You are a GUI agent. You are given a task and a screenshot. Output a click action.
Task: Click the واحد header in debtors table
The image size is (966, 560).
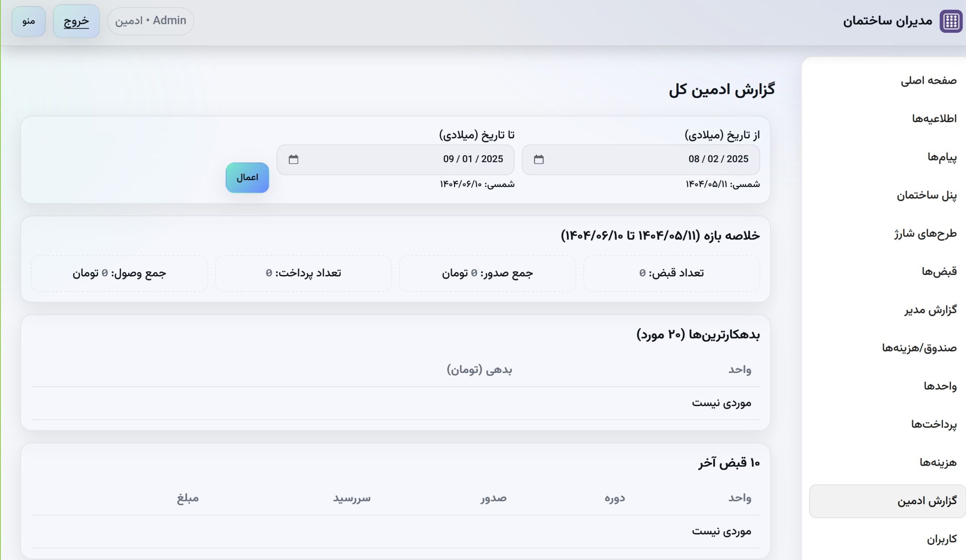click(x=740, y=370)
